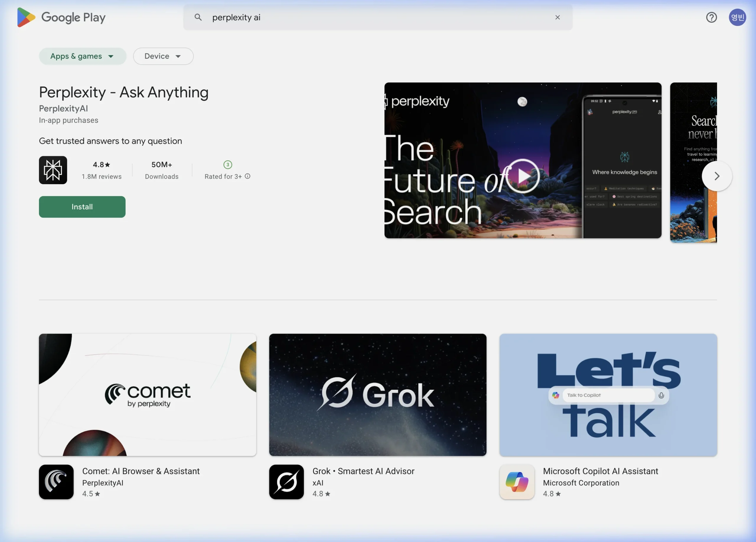This screenshot has width=756, height=542.
Task: Open the Perplexity - Ask Anything title
Action: pos(124,92)
